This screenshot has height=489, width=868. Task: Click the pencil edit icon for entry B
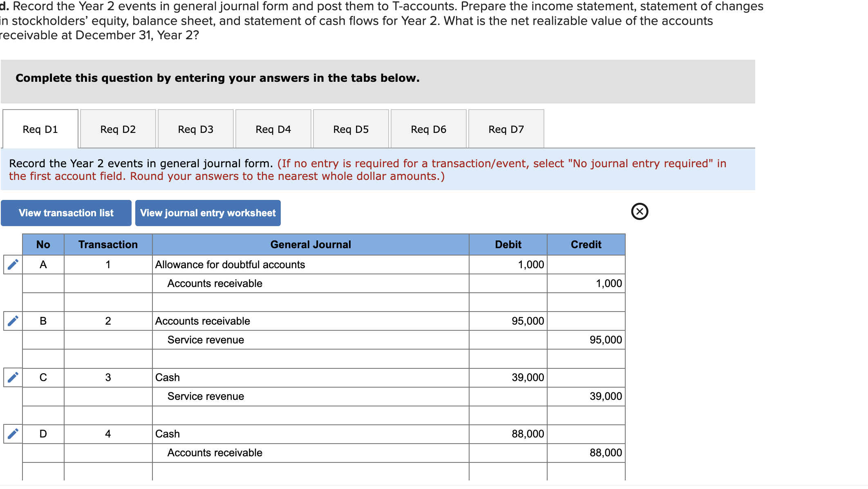(x=13, y=321)
